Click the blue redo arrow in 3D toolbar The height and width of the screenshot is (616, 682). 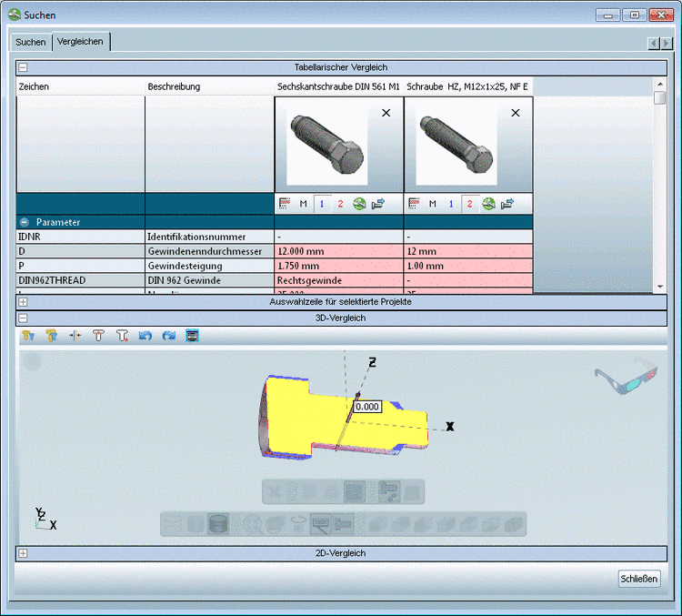pyautogui.click(x=169, y=336)
